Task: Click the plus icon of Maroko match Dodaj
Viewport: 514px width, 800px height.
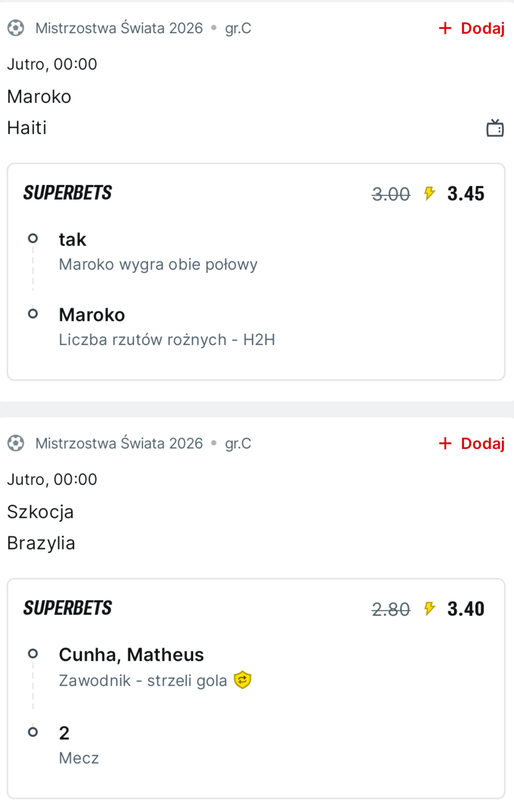Action: [x=445, y=28]
